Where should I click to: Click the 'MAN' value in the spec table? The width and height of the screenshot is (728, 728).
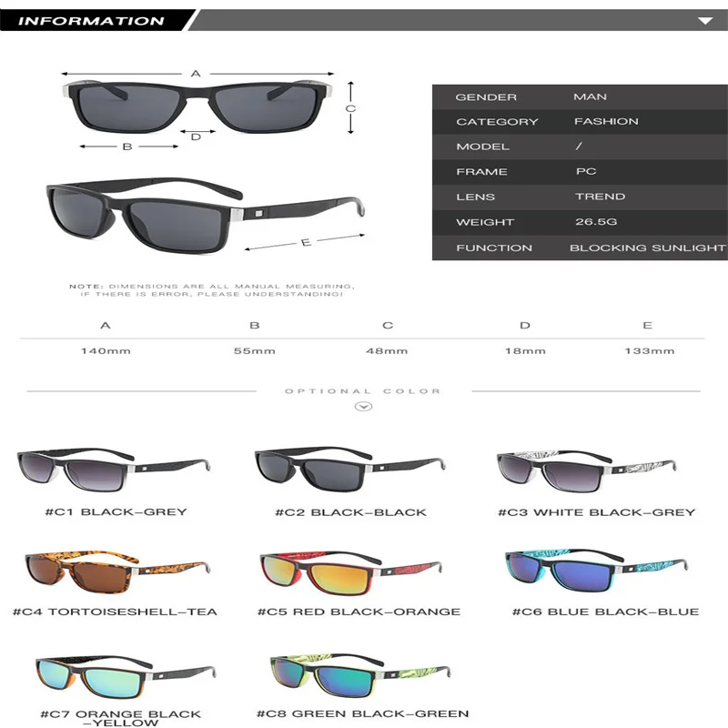(590, 96)
